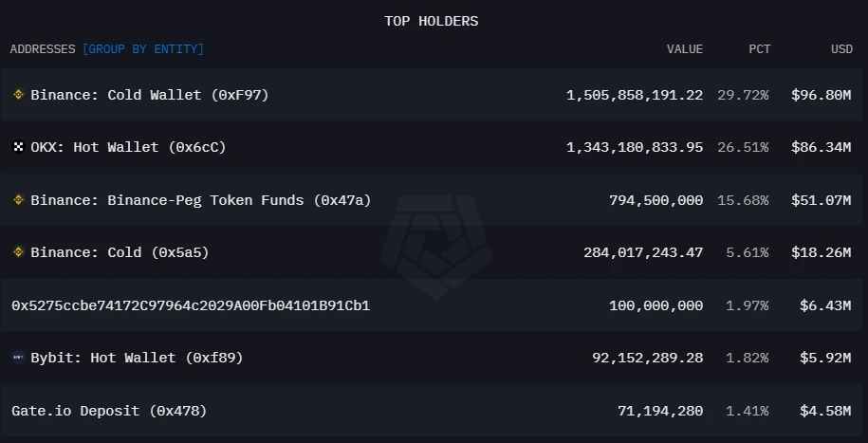868x443 pixels.
Task: Open Bybit: Hot Wallet (0xf89) address
Action: tap(137, 358)
